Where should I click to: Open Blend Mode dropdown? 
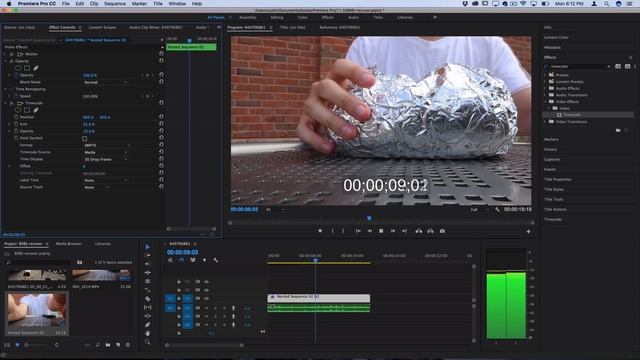click(105, 82)
